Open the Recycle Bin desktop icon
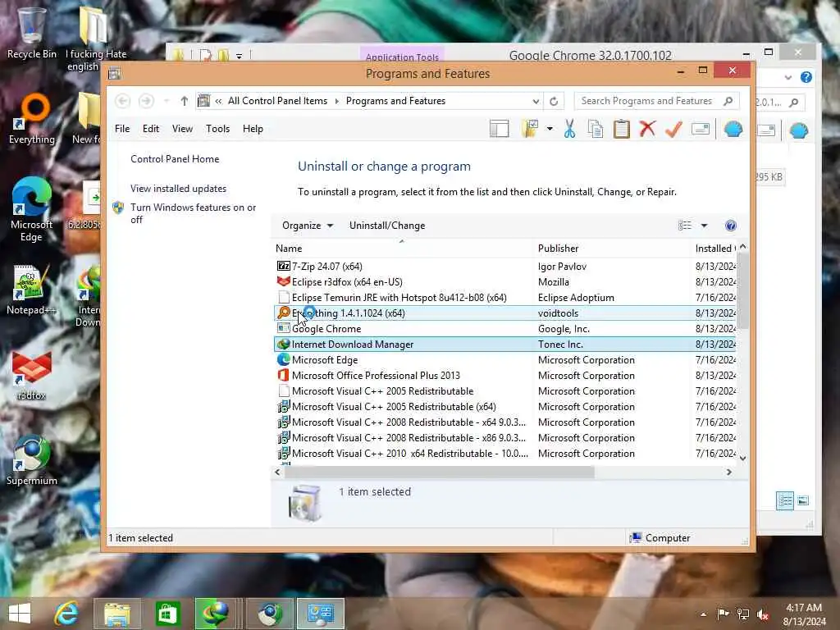 (x=32, y=33)
